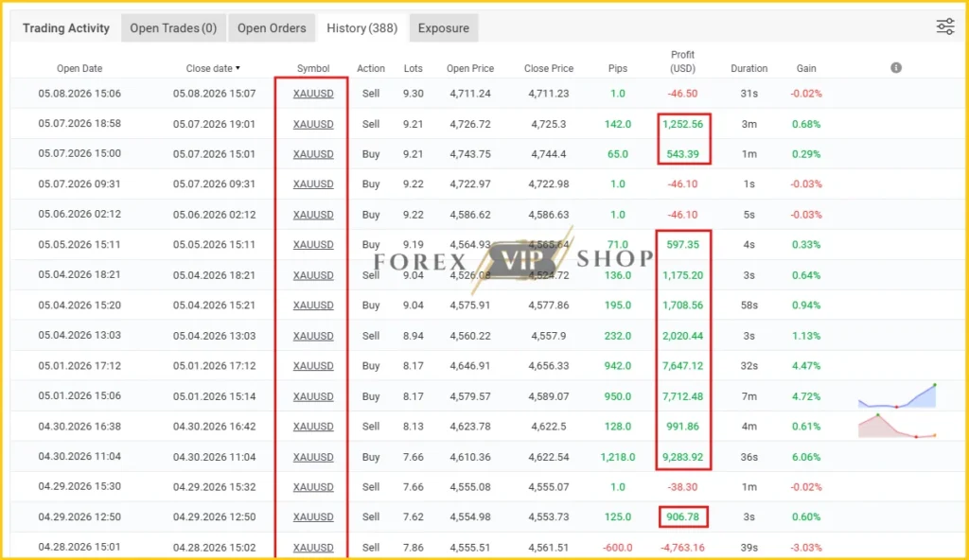Image resolution: width=969 pixels, height=560 pixels.
Task: Open the filter settings sliders icon
Action: pos(945,26)
